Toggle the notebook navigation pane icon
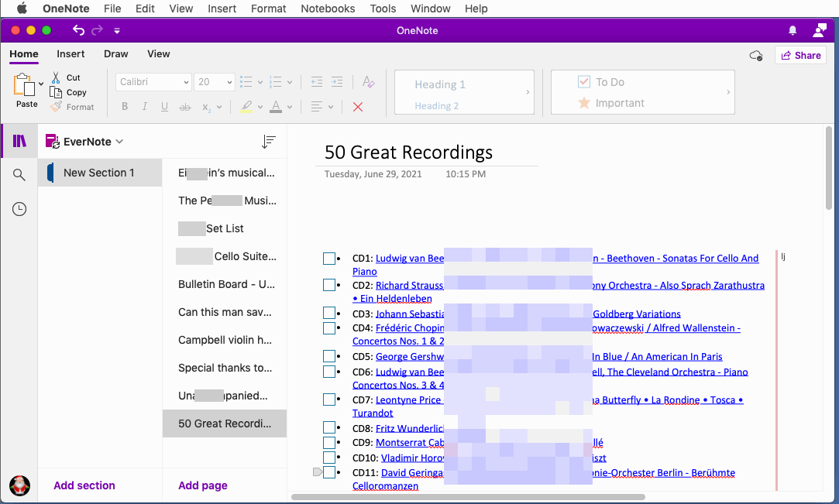Viewport: 839px width, 504px height. (19, 141)
